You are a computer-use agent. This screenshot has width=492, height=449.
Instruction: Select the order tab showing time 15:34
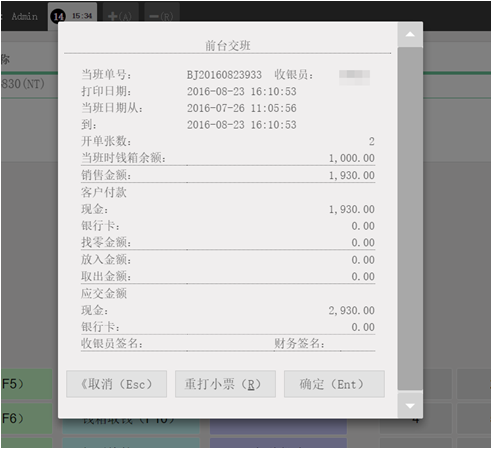[73, 16]
